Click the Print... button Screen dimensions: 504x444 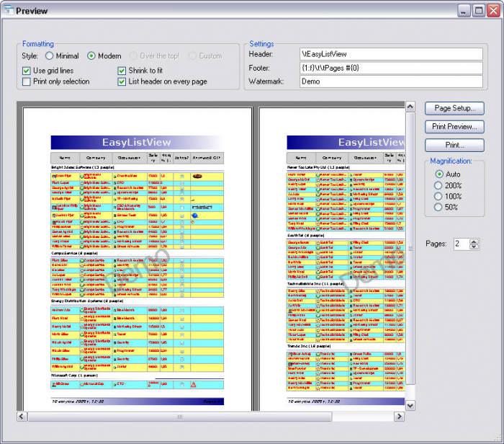[x=454, y=145]
